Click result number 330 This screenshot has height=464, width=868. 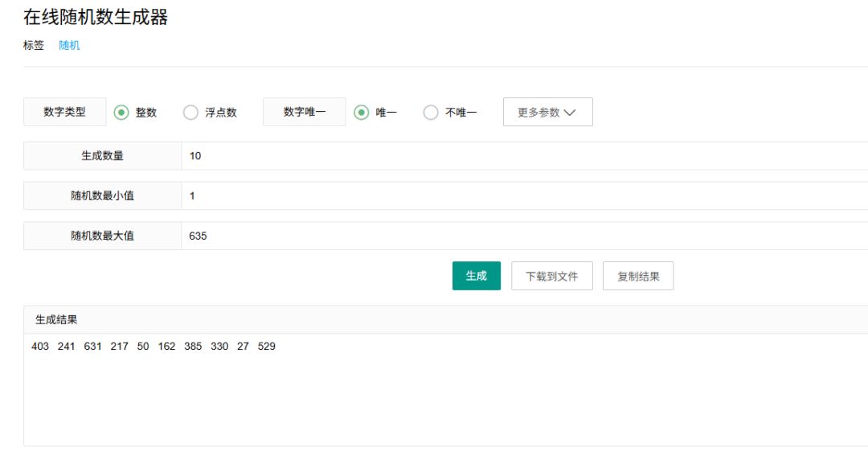[x=219, y=346]
